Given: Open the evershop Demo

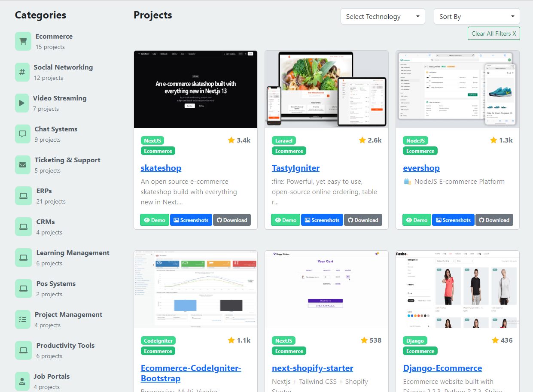Looking at the screenshot, I should tap(417, 220).
